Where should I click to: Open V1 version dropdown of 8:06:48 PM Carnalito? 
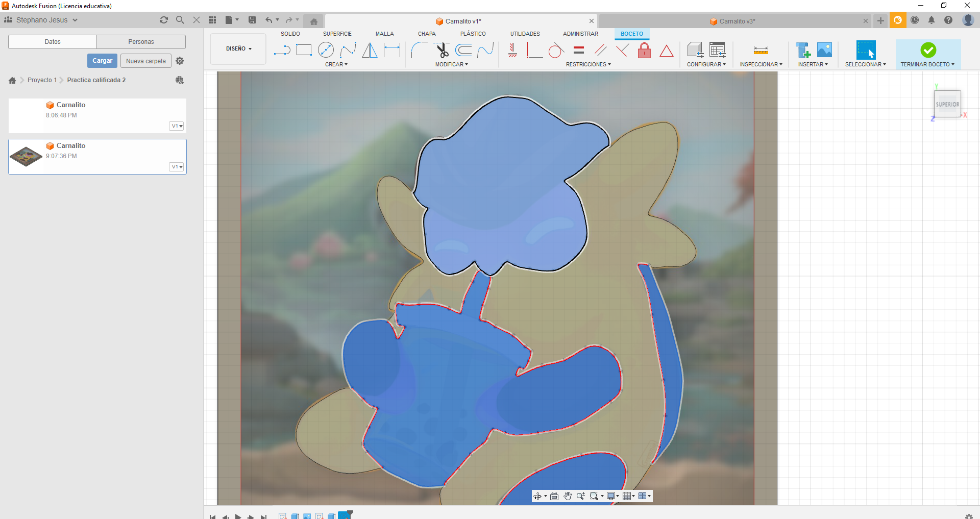click(177, 126)
